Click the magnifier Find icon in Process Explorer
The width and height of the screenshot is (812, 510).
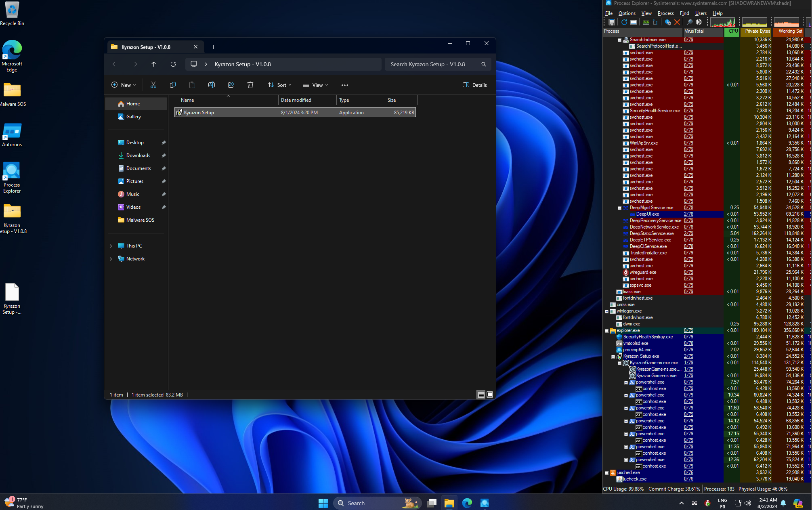(690, 22)
